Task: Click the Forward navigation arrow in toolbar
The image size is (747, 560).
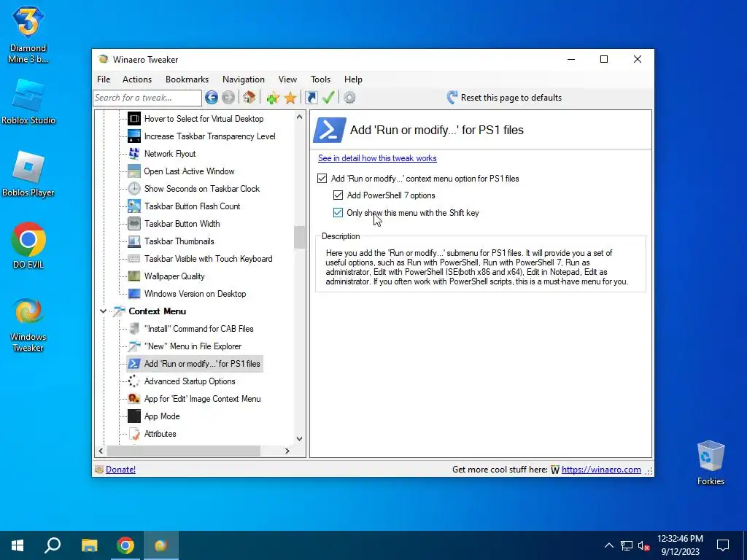Action: click(x=228, y=98)
